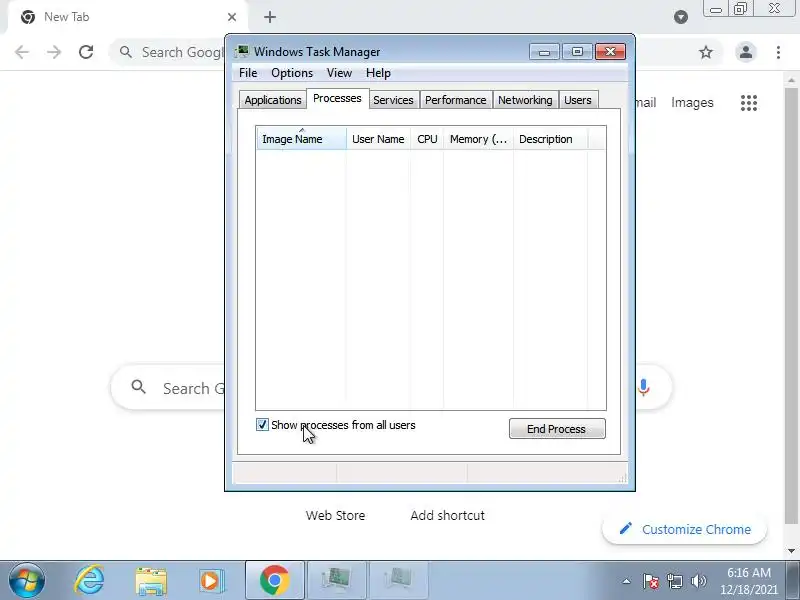Switch to the Networking tab
Image resolution: width=800 pixels, height=600 pixels.
click(x=525, y=100)
